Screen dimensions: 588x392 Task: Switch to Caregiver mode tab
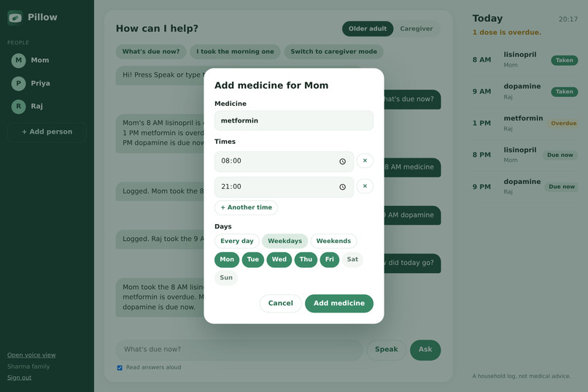417,28
